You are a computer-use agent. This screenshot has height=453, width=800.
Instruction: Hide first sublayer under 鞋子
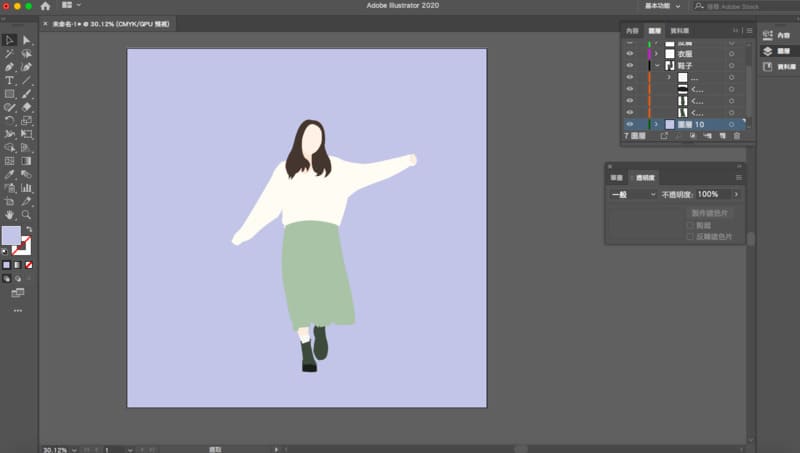pyautogui.click(x=630, y=77)
